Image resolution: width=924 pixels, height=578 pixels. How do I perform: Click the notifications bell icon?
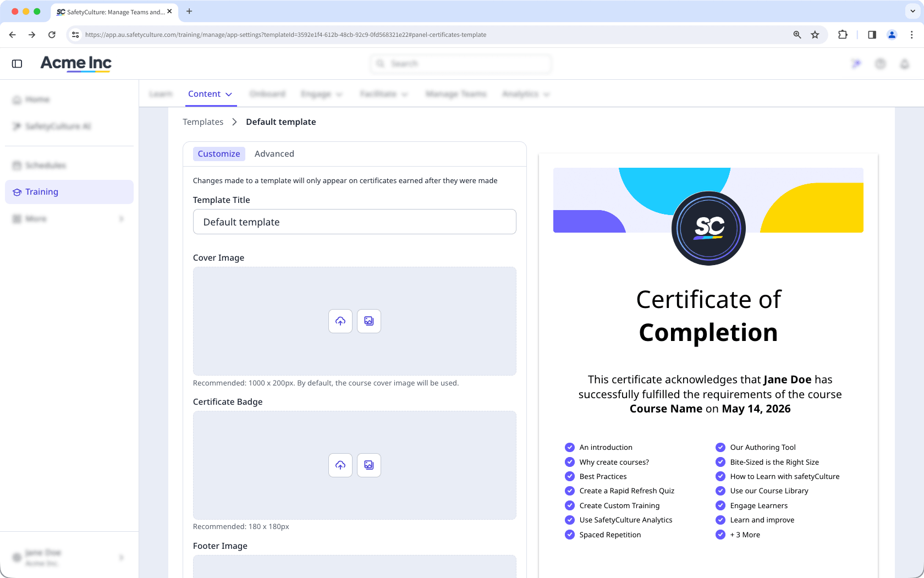[x=905, y=64]
